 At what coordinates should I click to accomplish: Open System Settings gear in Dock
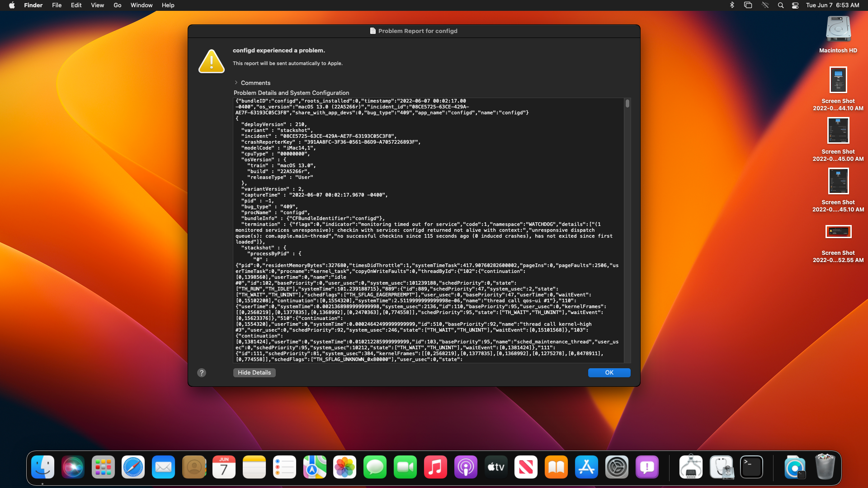pos(617,467)
